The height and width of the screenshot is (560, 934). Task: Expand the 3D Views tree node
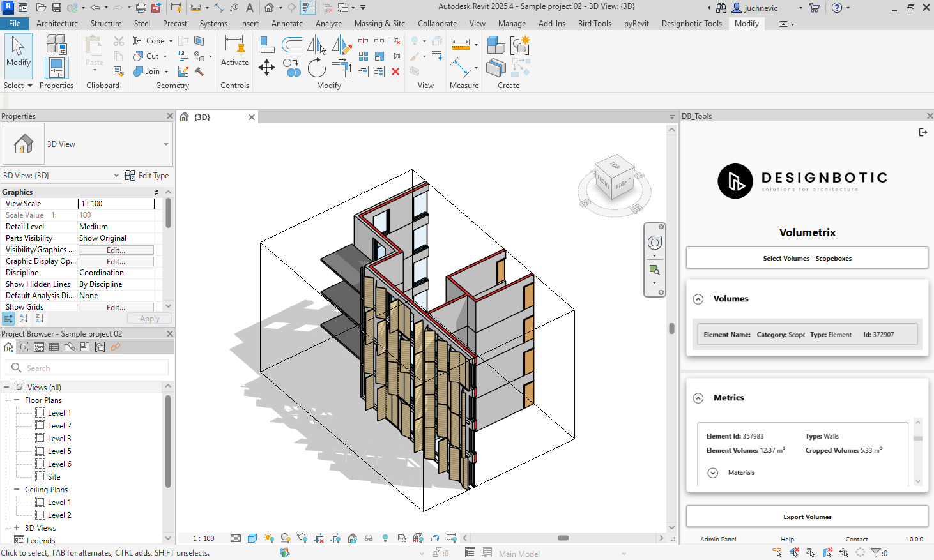pyautogui.click(x=17, y=528)
